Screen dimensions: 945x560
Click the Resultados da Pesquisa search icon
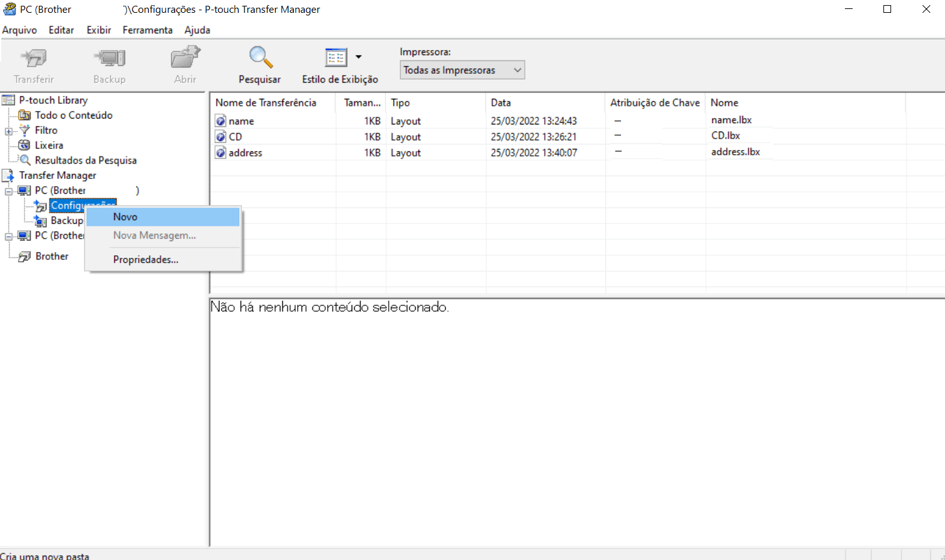(24, 160)
